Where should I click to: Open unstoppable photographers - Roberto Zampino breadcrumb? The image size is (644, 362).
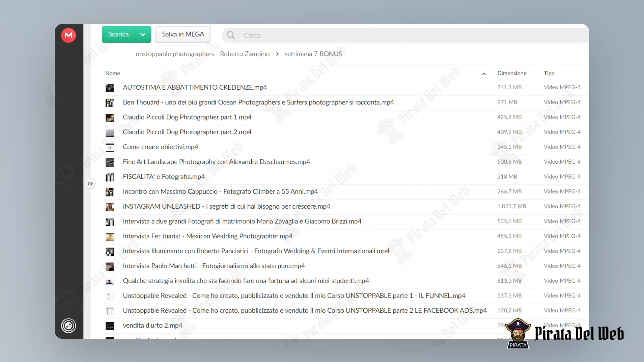203,54
